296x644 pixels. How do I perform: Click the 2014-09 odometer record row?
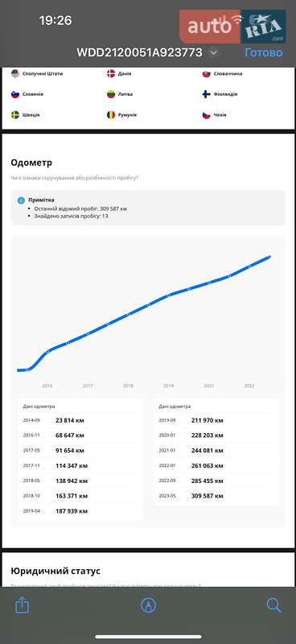point(80,420)
